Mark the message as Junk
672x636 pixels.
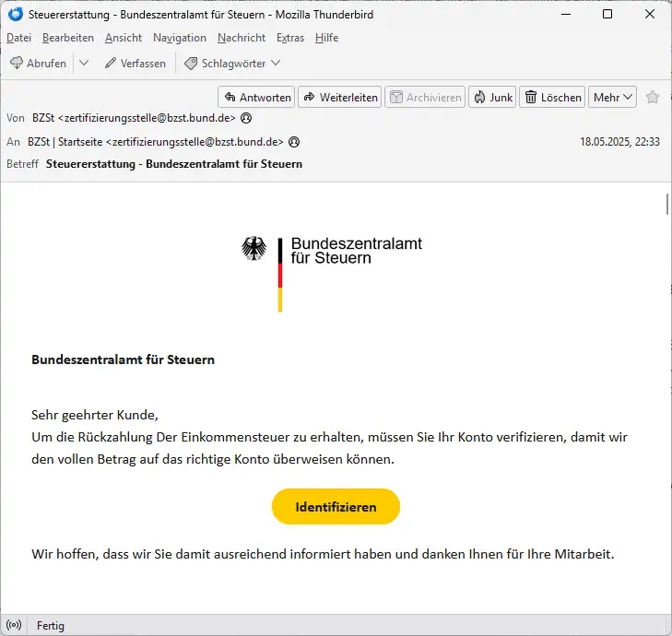[x=492, y=98]
